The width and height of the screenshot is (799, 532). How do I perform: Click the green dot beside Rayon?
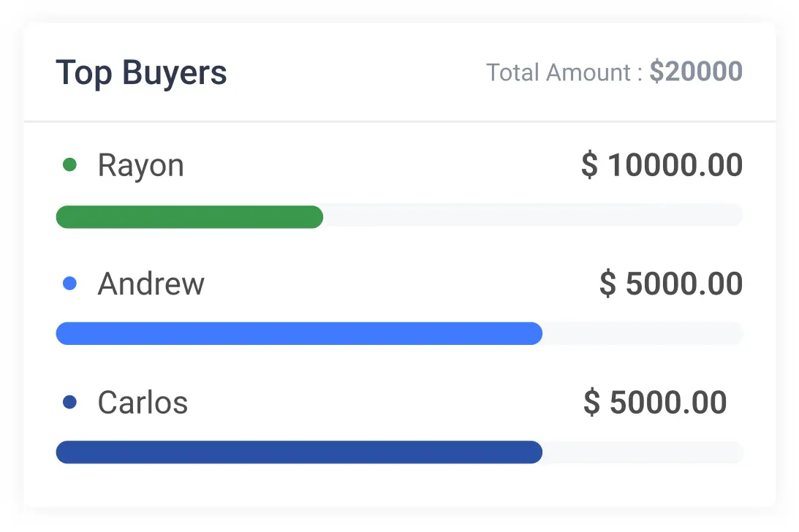pyautogui.click(x=69, y=164)
